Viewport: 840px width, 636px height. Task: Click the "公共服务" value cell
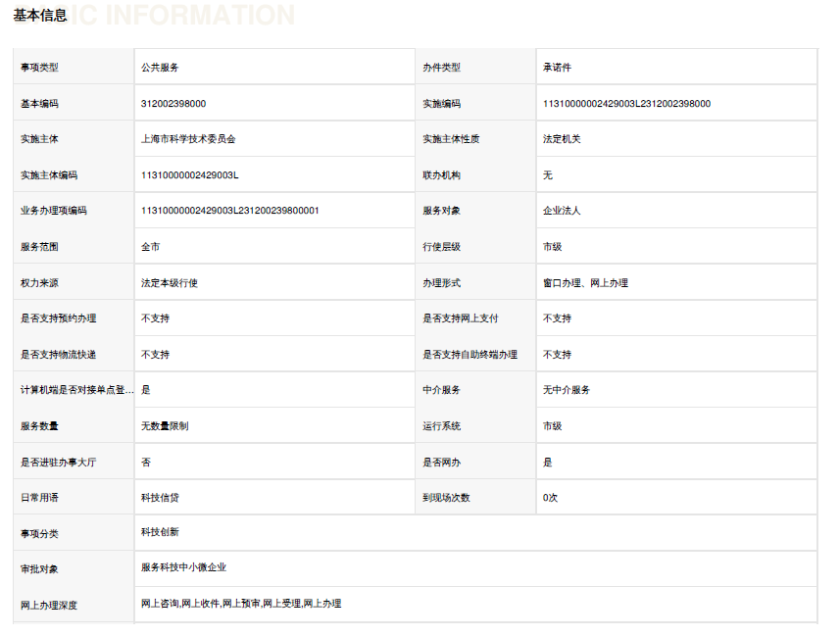click(x=160, y=68)
